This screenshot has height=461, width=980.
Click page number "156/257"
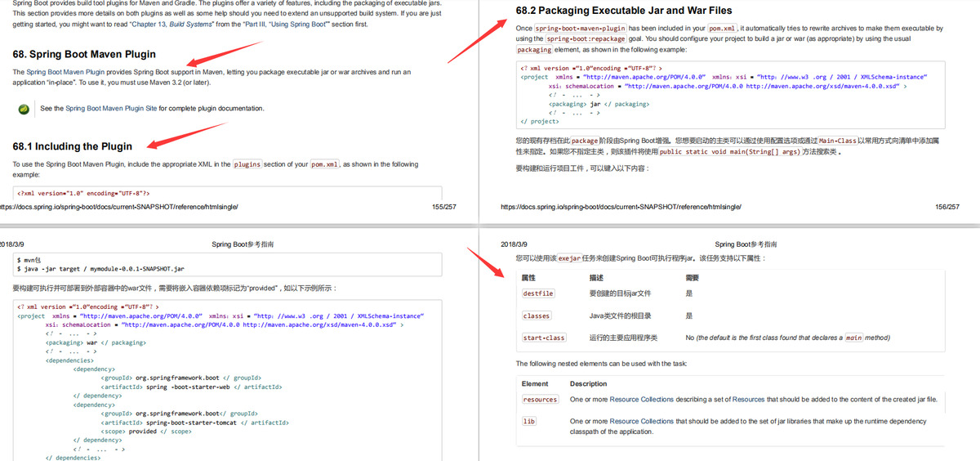coord(947,208)
